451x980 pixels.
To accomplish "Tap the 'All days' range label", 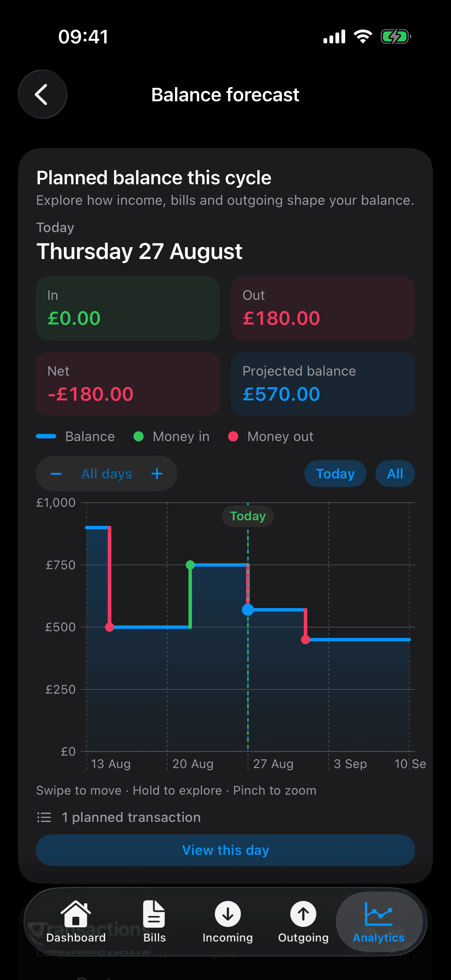I will pos(107,474).
